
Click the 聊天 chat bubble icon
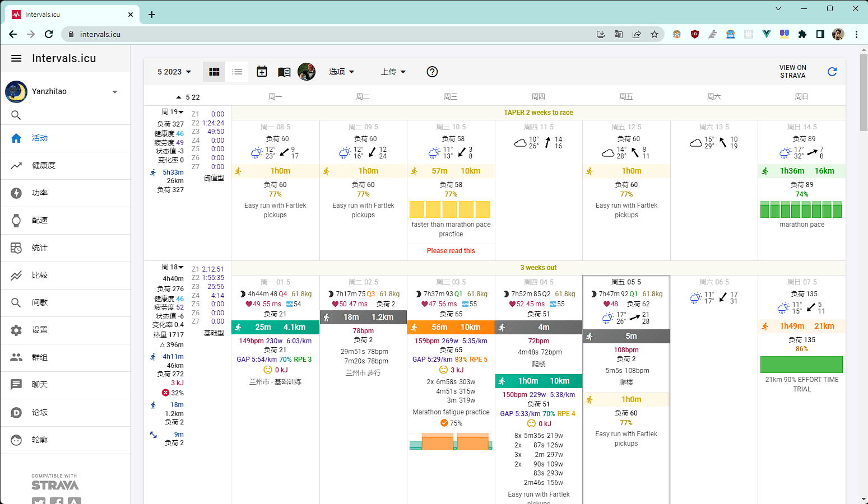click(x=16, y=385)
